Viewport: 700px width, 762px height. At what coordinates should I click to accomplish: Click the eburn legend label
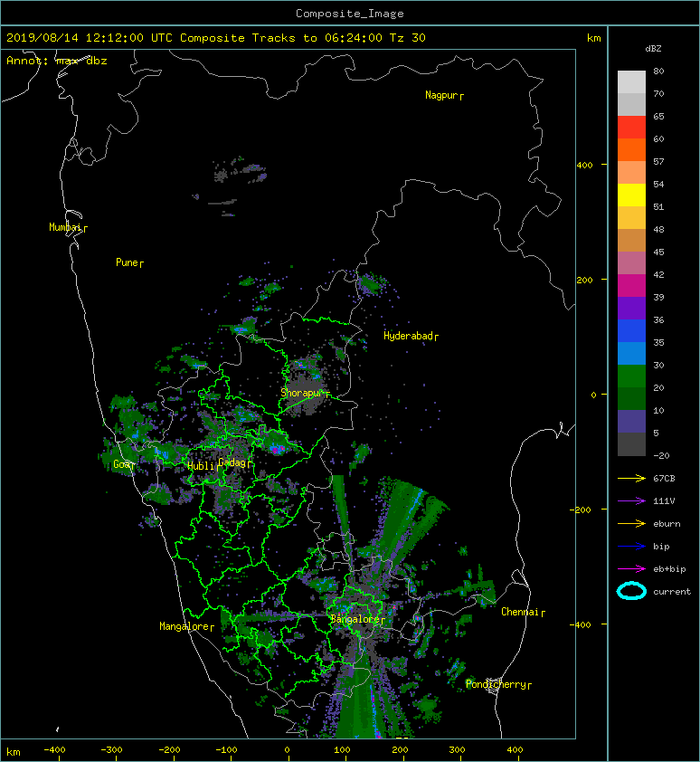tap(667, 524)
